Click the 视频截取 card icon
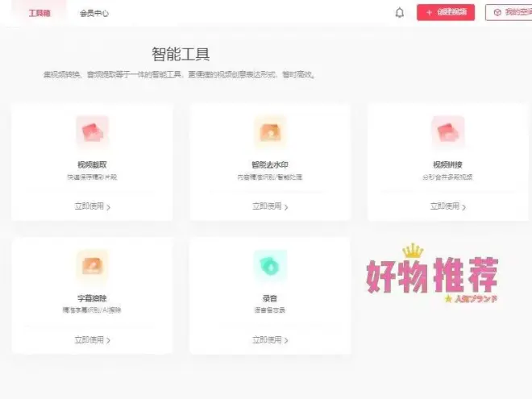Image resolution: width=532 pixels, height=399 pixels. [92, 132]
